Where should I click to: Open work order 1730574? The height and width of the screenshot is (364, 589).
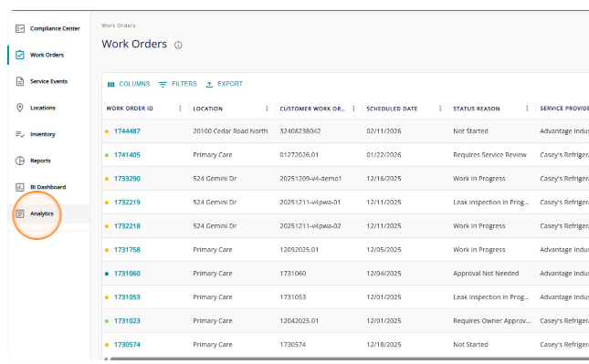point(127,345)
